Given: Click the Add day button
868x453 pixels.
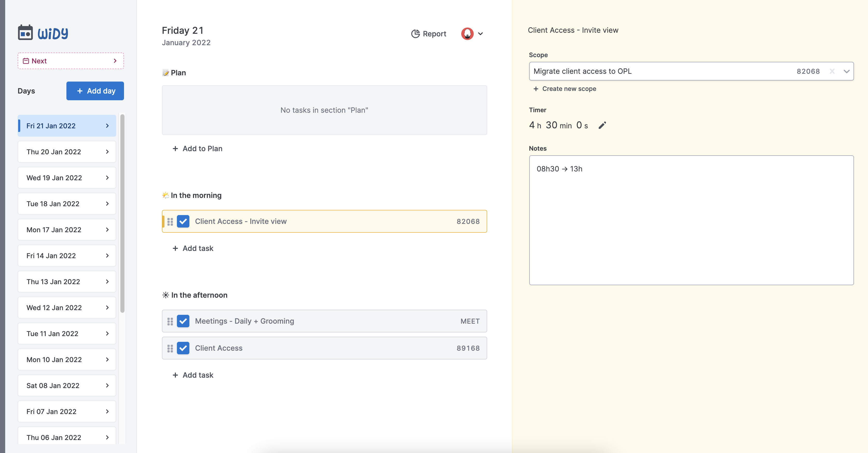Looking at the screenshot, I should click(x=95, y=91).
